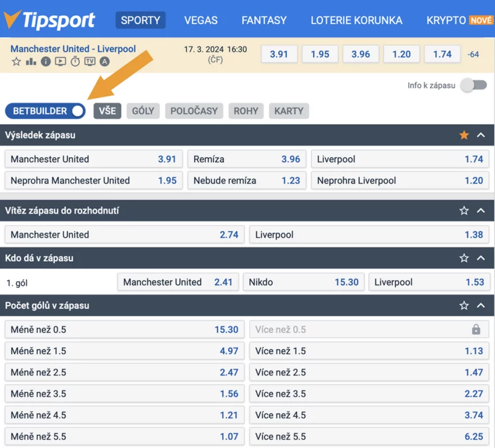The image size is (495, 448).
Task: Bet Nikdo scores first goal 15.30
Action: 304,282
